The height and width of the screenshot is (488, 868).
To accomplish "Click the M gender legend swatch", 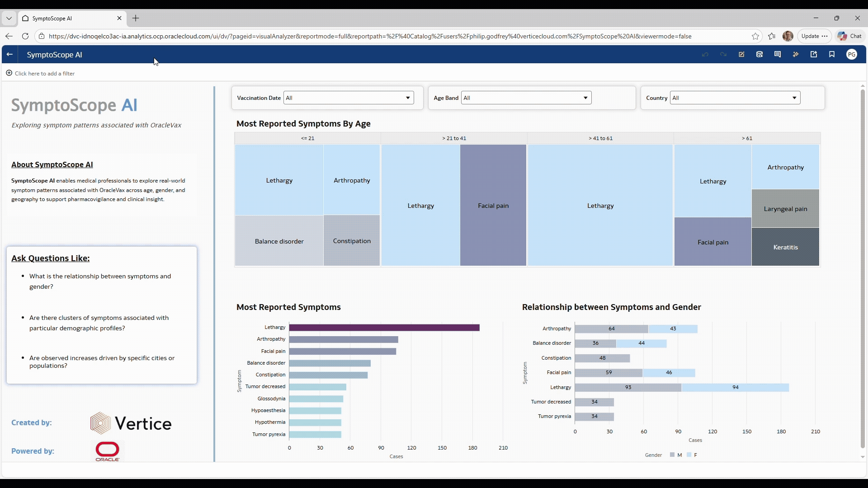I will click(672, 455).
